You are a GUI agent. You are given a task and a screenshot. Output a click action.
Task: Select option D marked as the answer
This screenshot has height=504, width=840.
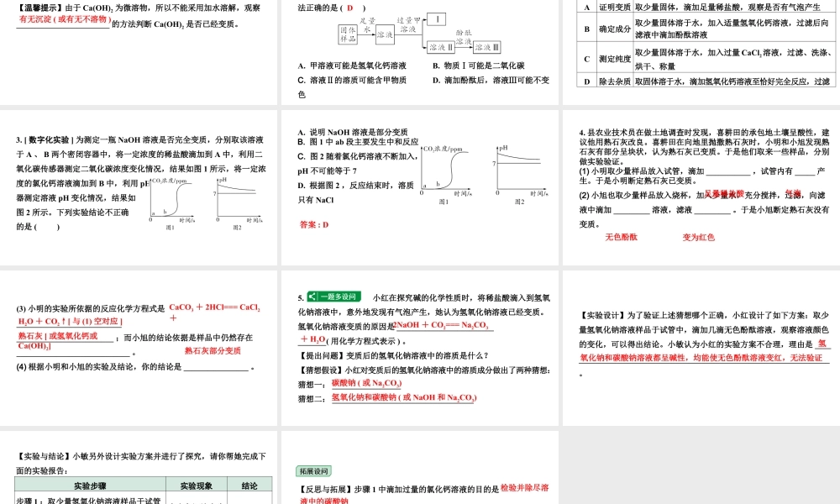click(x=349, y=8)
